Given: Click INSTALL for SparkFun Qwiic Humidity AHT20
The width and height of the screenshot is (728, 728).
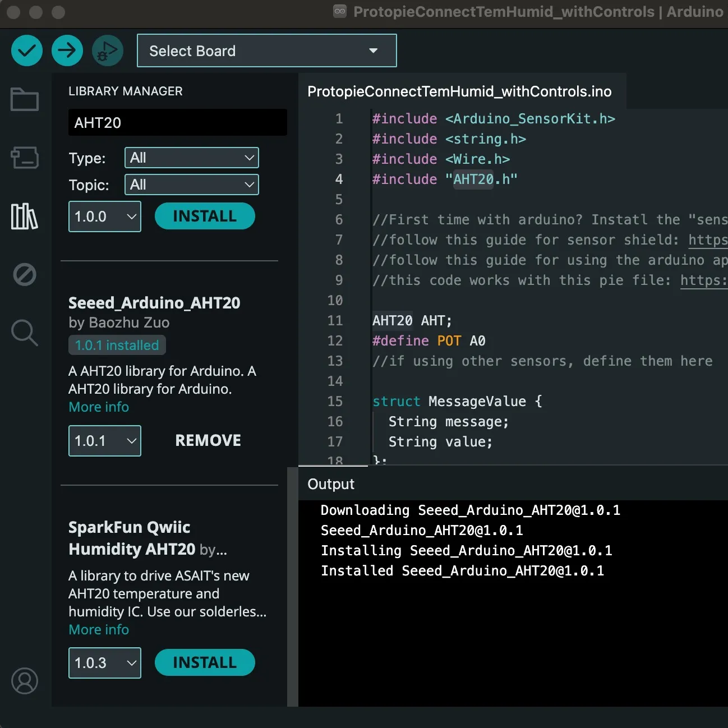Looking at the screenshot, I should point(205,662).
